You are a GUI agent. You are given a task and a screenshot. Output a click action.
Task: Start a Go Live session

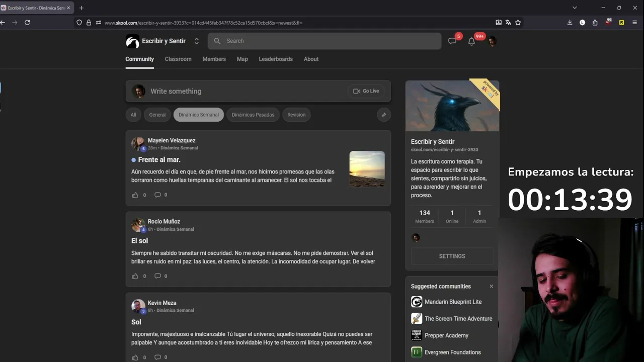pos(366,91)
